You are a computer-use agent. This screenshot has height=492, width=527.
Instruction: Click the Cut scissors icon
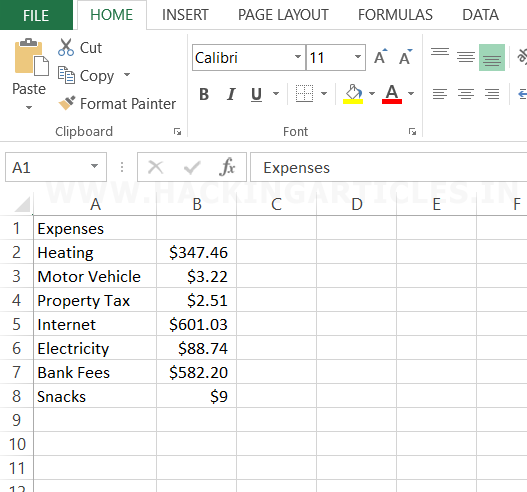coord(66,47)
